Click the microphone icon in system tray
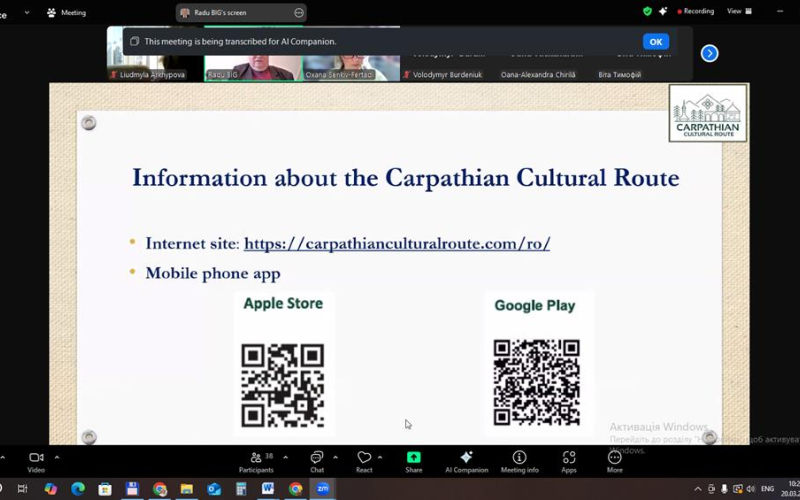Screen dimensions: 800x500 click(724, 489)
